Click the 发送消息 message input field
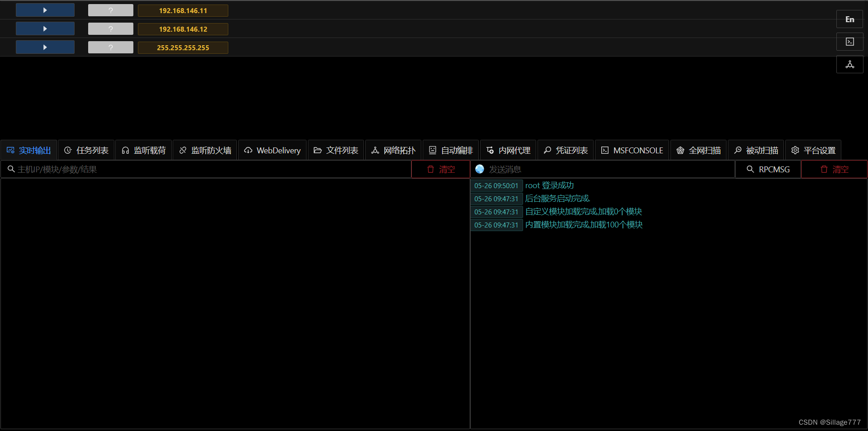Image resolution: width=868 pixels, height=431 pixels. tap(603, 169)
